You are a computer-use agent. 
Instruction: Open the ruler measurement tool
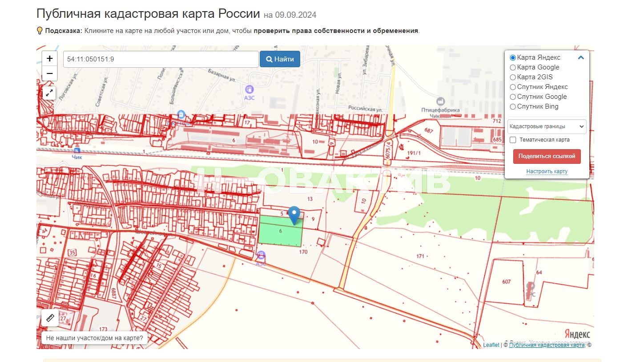point(50,318)
